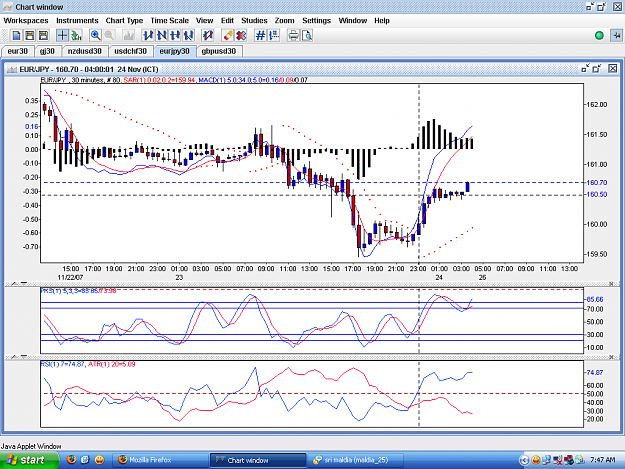The width and height of the screenshot is (625, 469).
Task: Switch to the gbpusd30 chart tab
Action: tap(218, 51)
